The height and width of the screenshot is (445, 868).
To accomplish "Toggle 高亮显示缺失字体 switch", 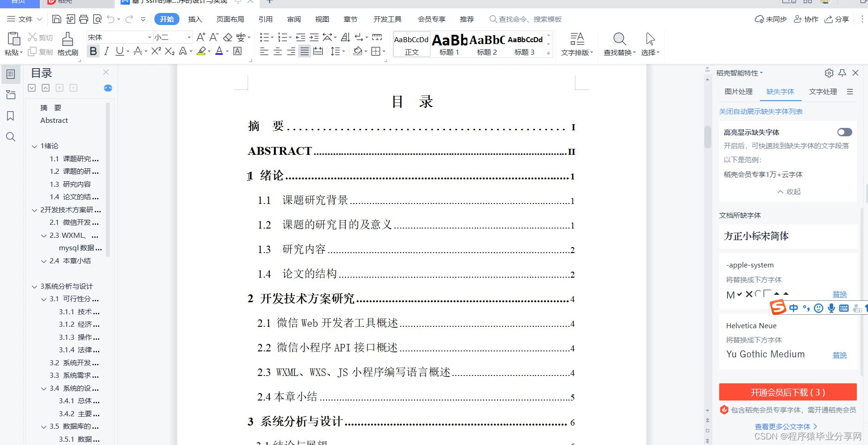I will click(x=844, y=132).
